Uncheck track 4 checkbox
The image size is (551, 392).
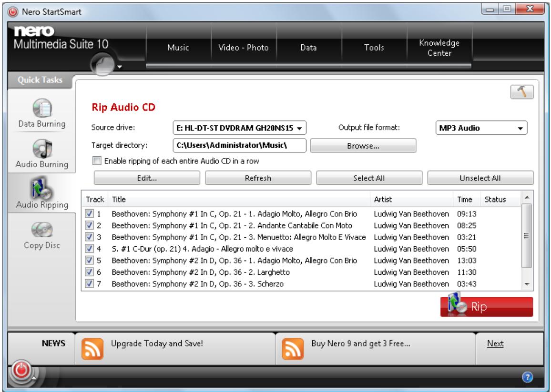pos(90,248)
